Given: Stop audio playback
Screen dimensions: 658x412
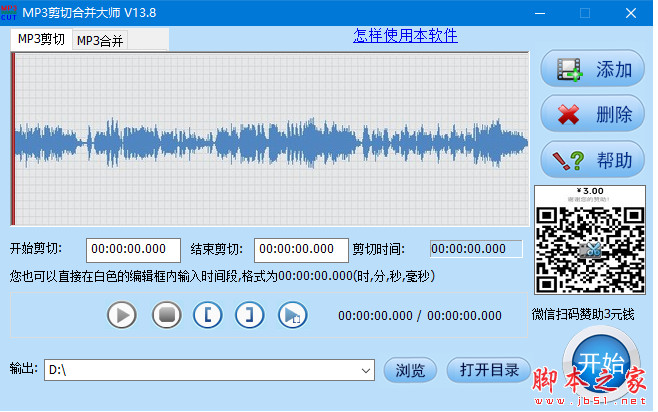Looking at the screenshot, I should click(167, 315).
